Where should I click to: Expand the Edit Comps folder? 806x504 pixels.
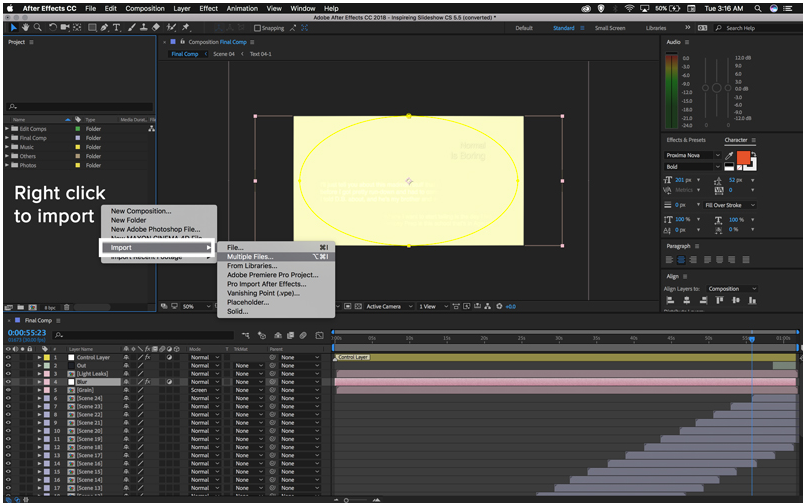click(x=7, y=129)
